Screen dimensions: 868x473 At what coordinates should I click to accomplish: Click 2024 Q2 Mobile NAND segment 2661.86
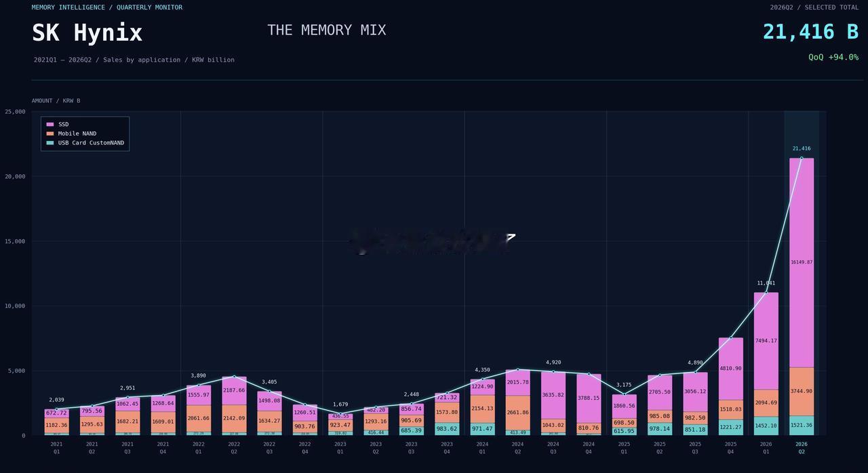[x=518, y=413]
